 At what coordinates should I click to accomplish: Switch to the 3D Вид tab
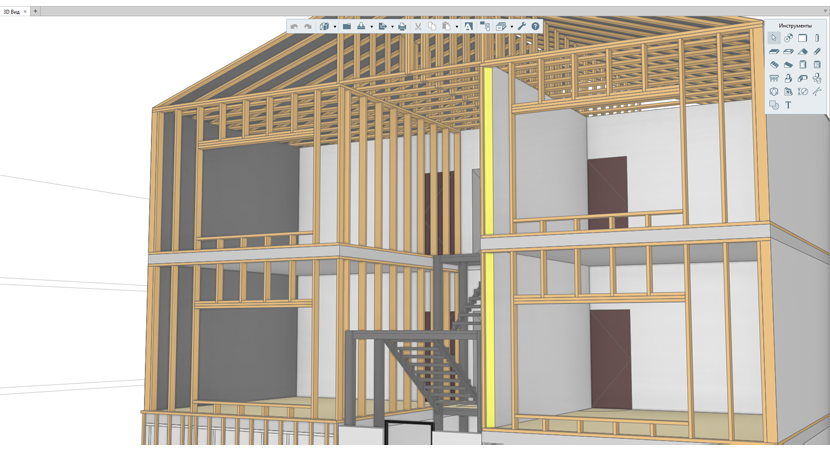[12, 11]
